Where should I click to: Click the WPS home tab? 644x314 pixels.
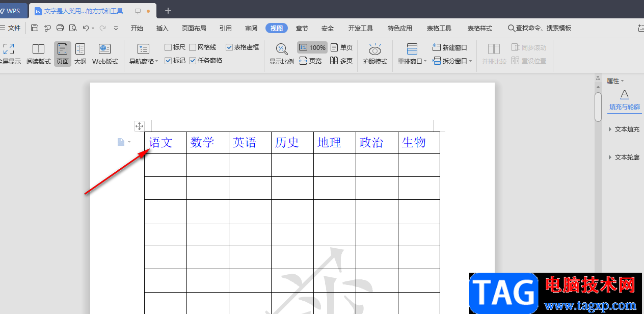[x=12, y=11]
